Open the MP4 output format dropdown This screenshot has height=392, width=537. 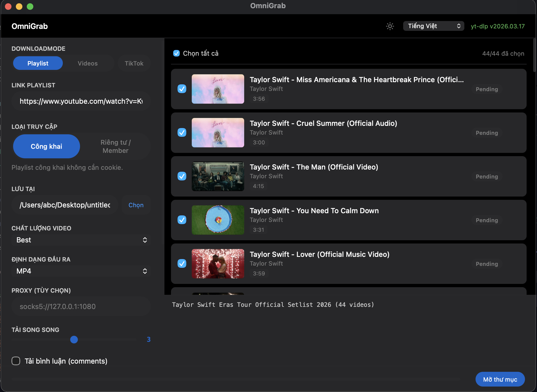click(x=81, y=271)
